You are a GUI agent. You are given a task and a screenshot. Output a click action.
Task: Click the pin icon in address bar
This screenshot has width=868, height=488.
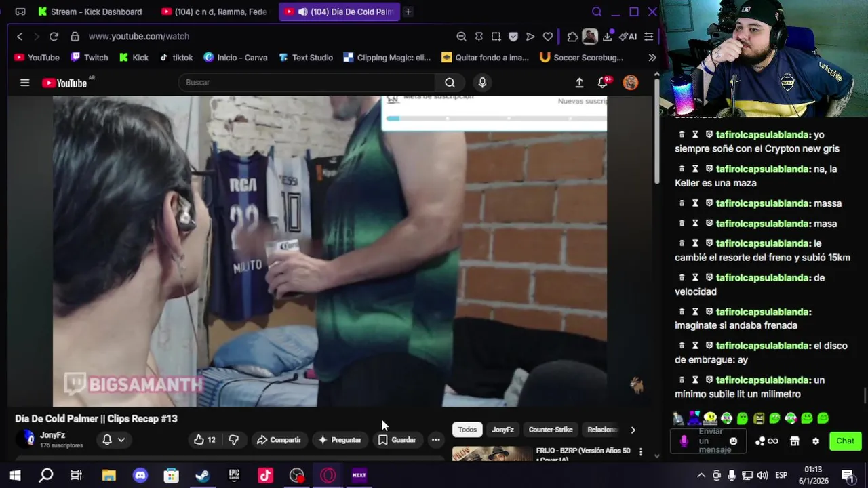[479, 37]
